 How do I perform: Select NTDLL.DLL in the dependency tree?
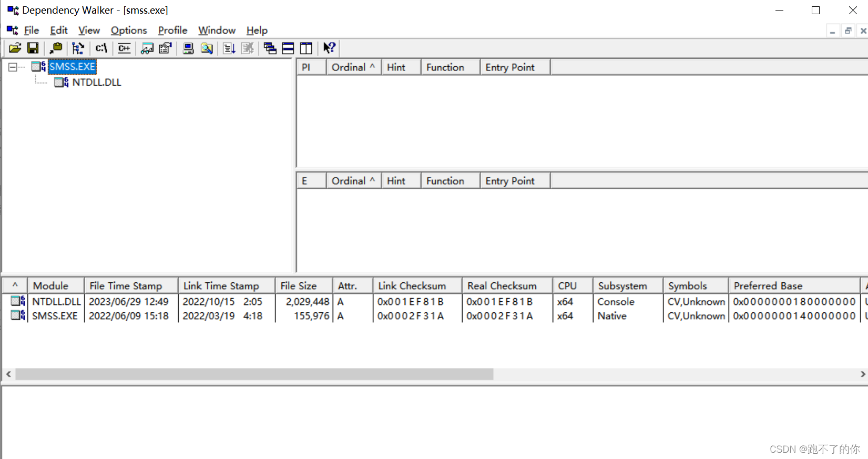97,82
